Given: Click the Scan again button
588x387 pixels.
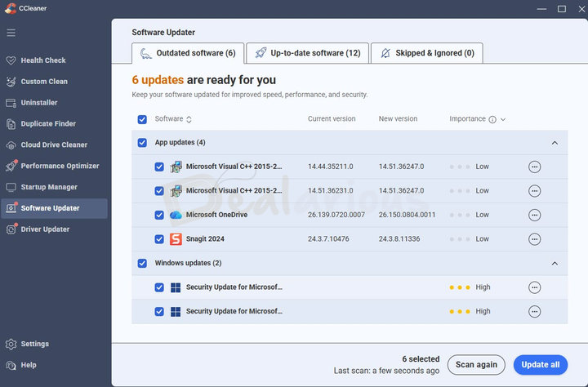Looking at the screenshot, I should click(476, 365).
